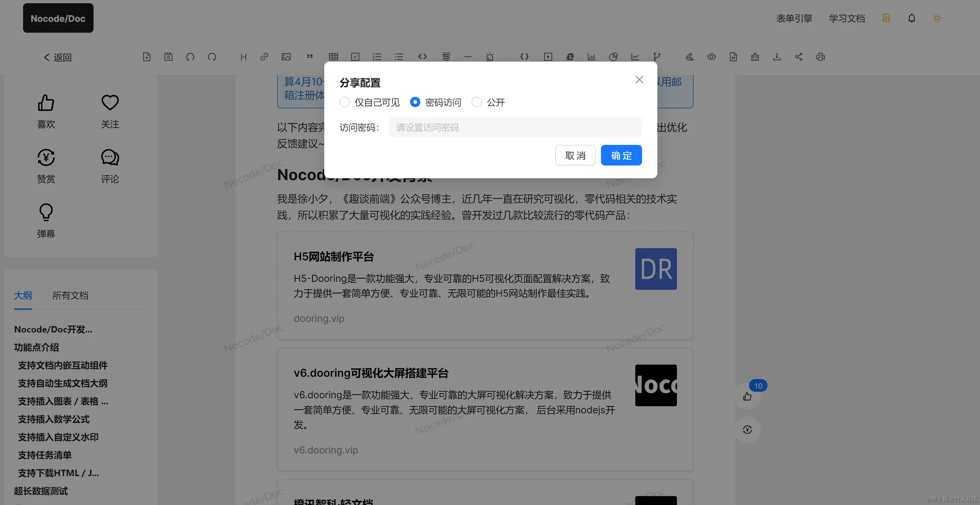Select the 密码访问 radio option
This screenshot has width=980, height=505.
click(x=436, y=102)
